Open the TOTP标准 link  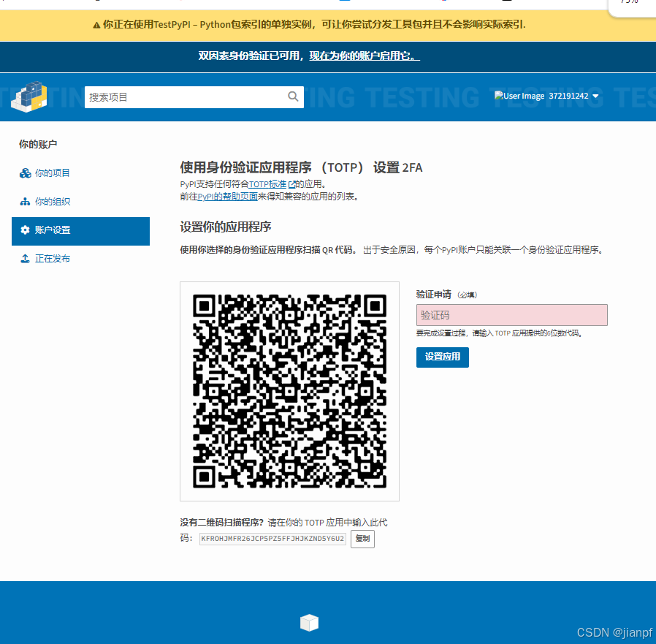267,184
